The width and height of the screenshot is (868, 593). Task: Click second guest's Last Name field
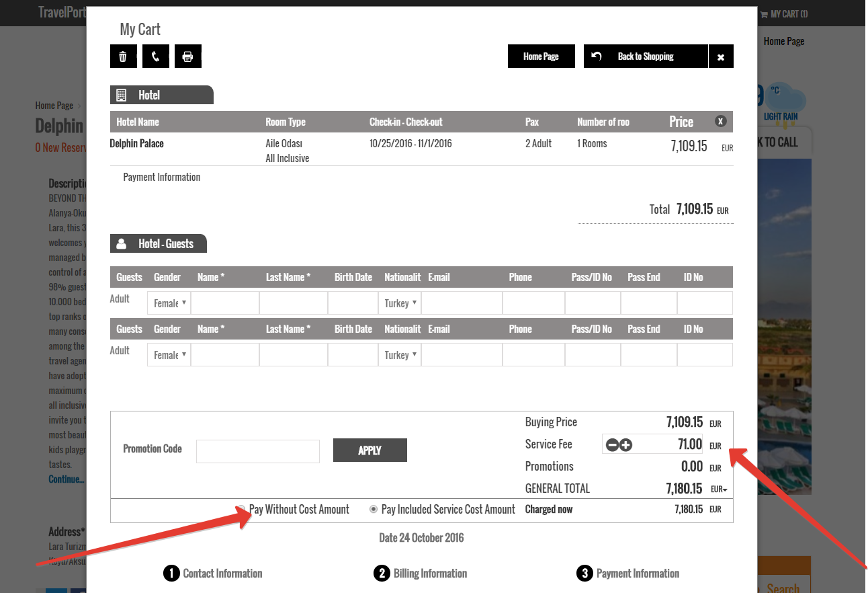[294, 355]
